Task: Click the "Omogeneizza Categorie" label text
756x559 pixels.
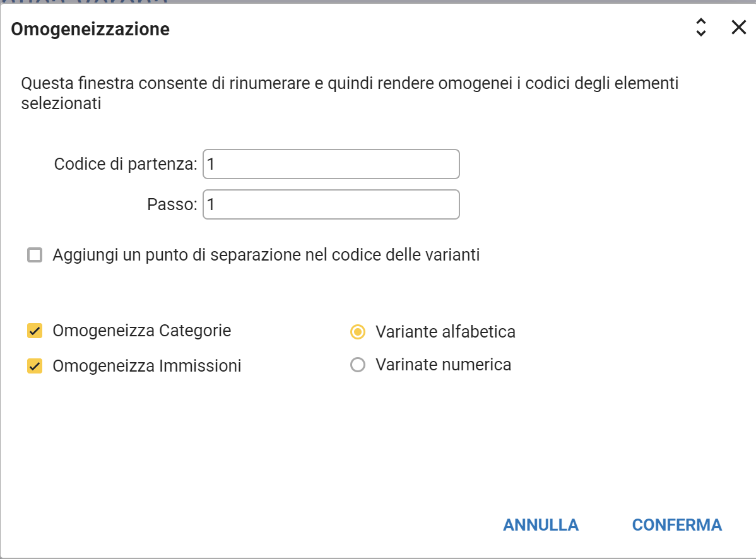Action: coord(142,331)
